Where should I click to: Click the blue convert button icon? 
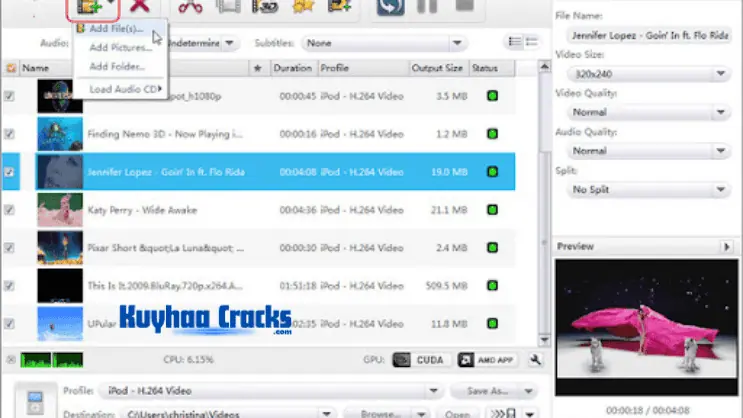point(390,8)
